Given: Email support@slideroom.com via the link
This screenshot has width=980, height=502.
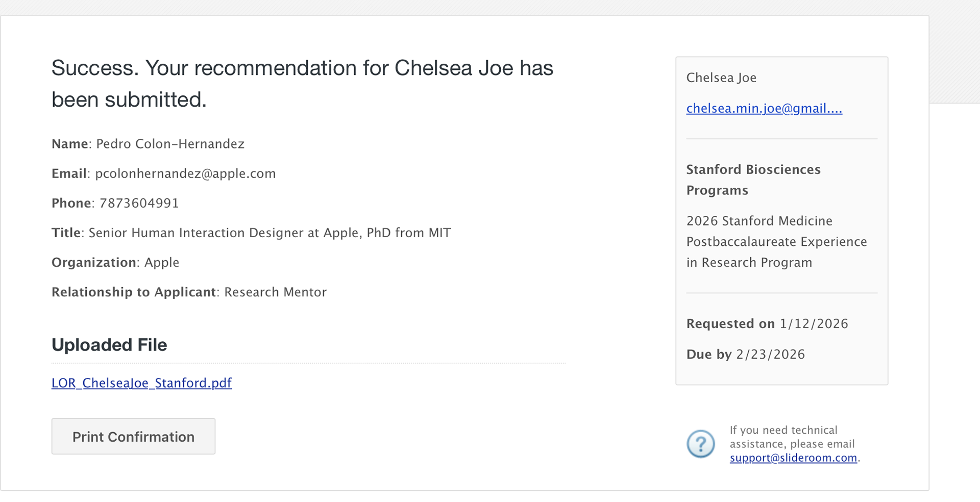Looking at the screenshot, I should point(793,458).
